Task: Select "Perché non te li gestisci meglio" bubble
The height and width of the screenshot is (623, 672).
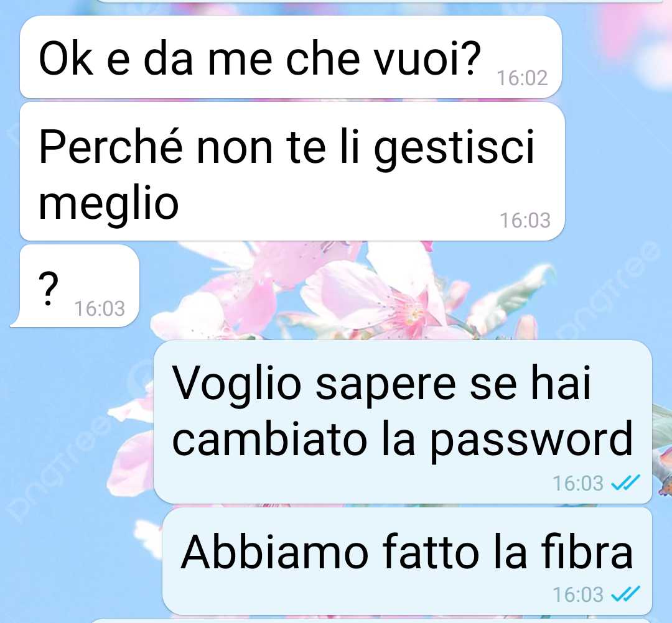Action: coord(292,171)
